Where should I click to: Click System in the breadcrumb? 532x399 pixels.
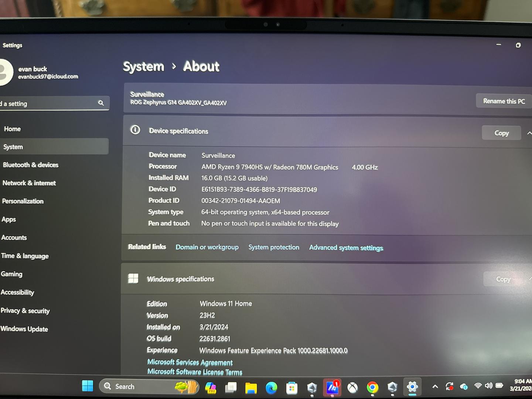coord(143,66)
